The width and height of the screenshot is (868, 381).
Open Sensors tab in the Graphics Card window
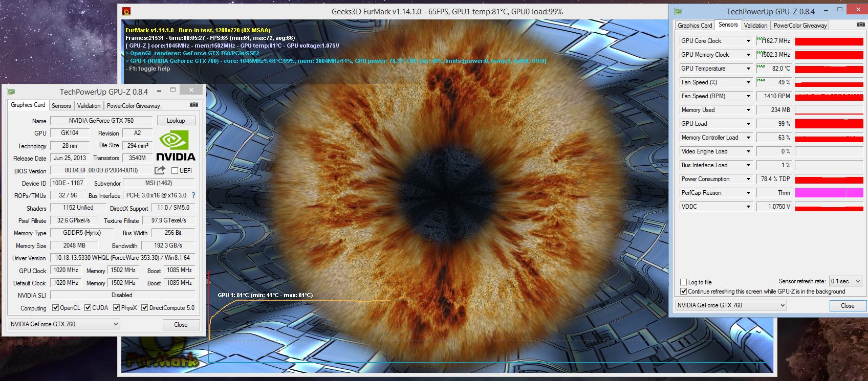(61, 105)
